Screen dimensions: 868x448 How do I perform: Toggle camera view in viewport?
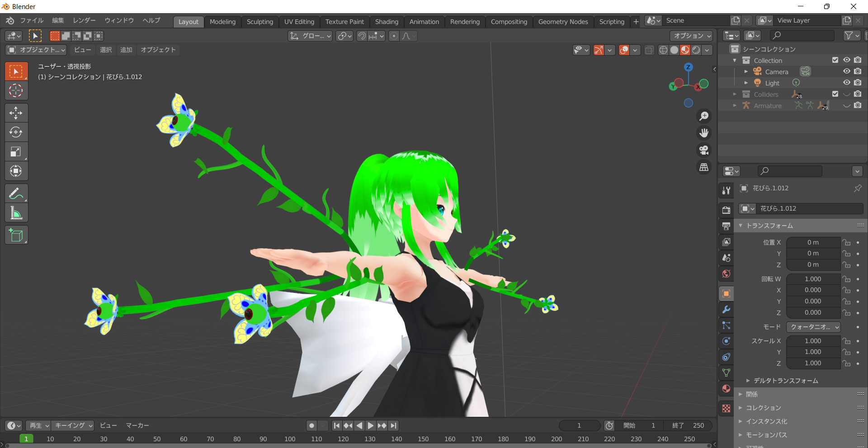click(x=704, y=150)
